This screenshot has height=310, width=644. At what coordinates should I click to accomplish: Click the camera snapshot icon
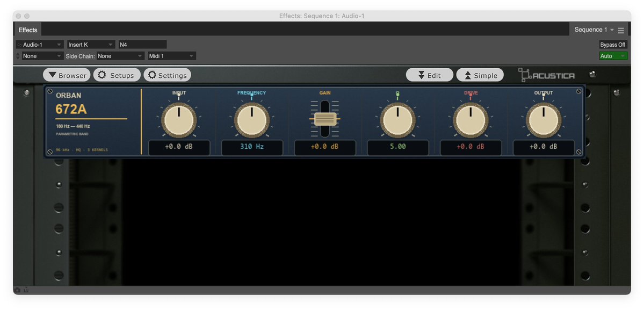click(x=17, y=290)
